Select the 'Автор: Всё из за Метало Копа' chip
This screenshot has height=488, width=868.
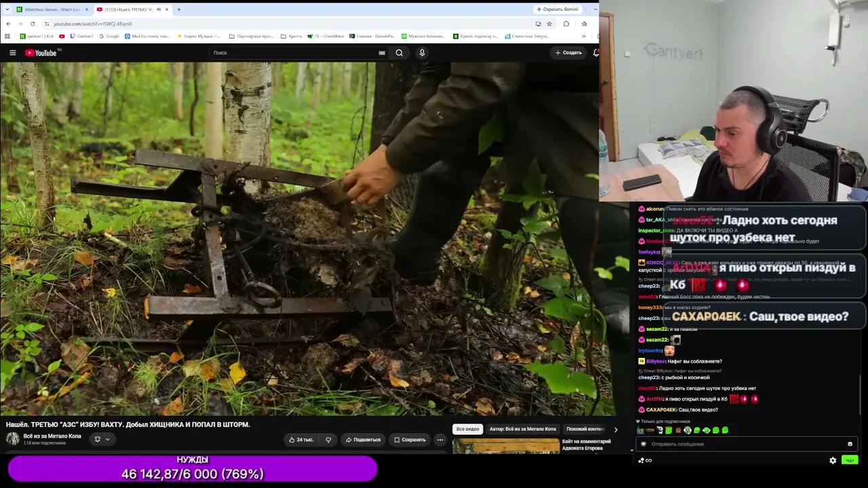pos(523,429)
